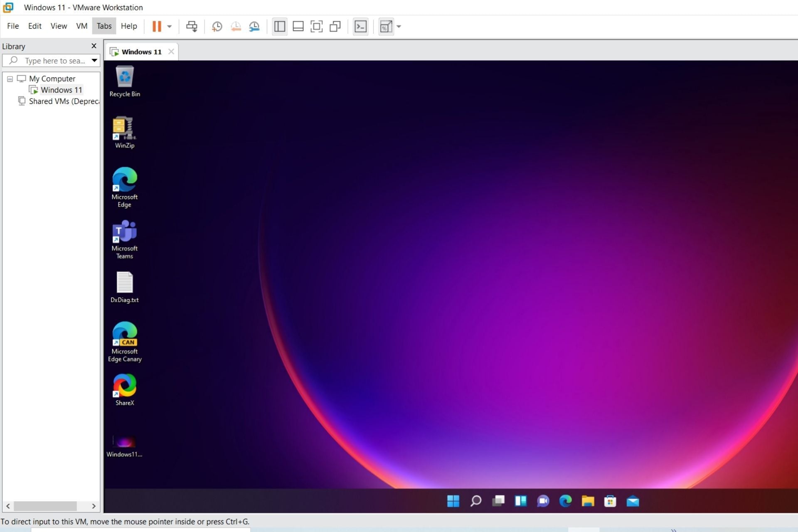Enter full screen mode icon

point(316,27)
